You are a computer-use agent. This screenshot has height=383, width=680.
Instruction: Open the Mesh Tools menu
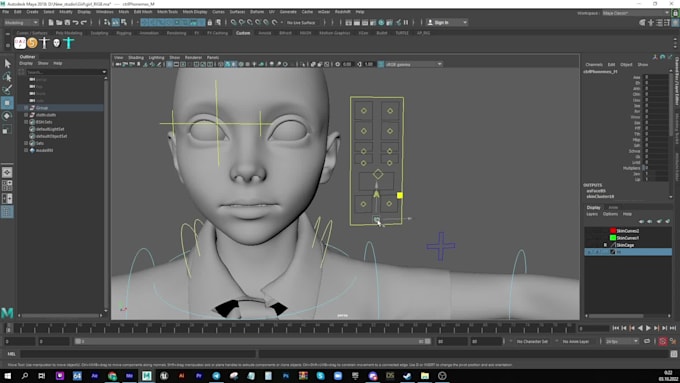167,12
